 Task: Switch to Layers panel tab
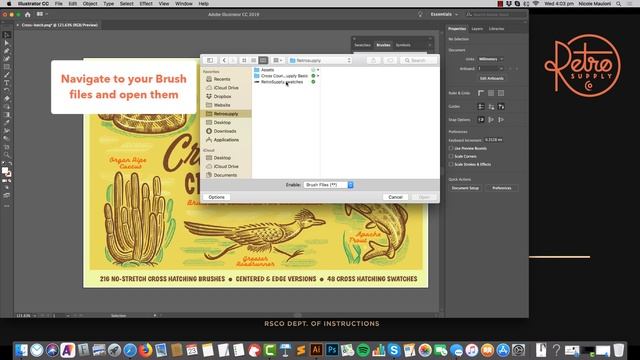[477, 29]
